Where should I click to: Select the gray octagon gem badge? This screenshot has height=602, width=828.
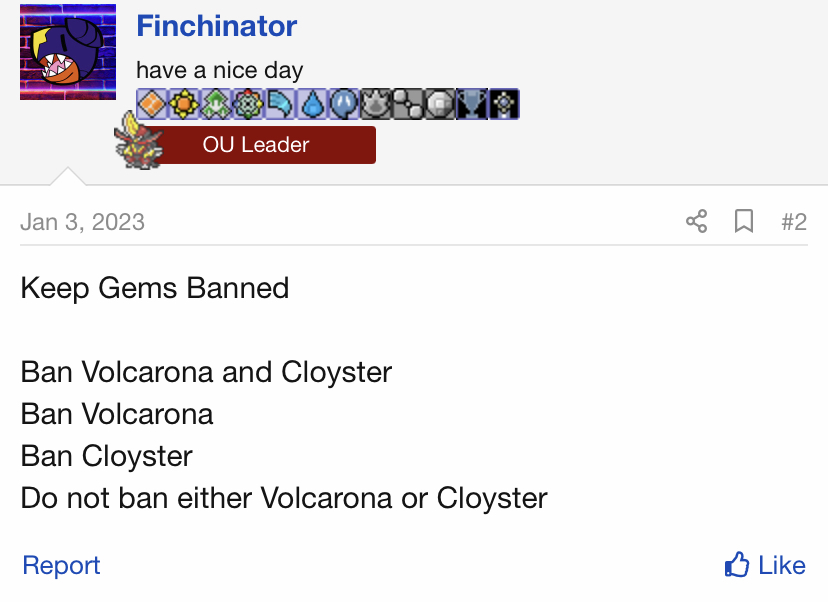pos(440,104)
